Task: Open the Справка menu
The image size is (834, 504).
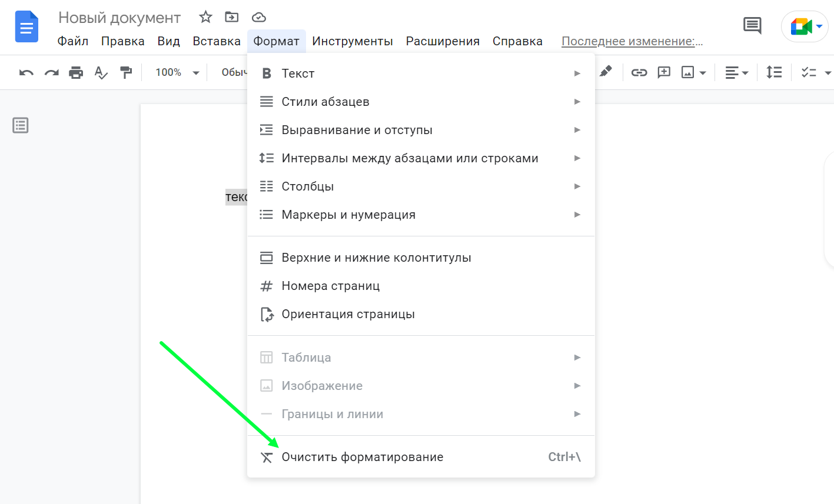Action: (x=517, y=41)
